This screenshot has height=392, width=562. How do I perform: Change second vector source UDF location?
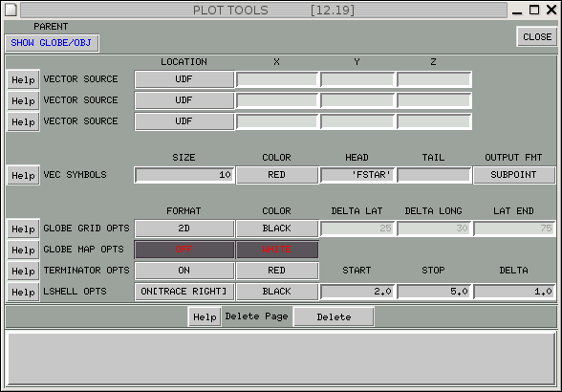point(184,100)
